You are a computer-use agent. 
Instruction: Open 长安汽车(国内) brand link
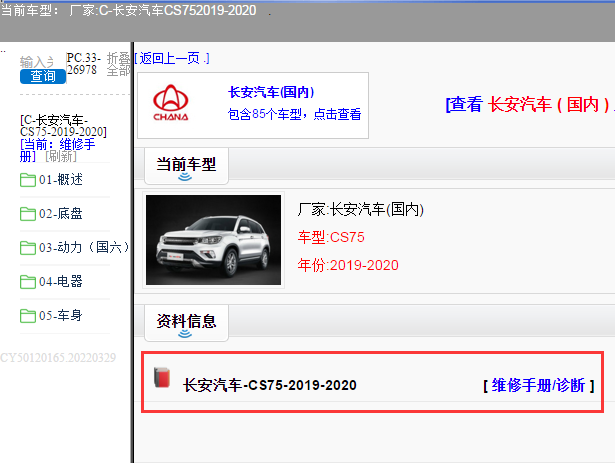271,92
